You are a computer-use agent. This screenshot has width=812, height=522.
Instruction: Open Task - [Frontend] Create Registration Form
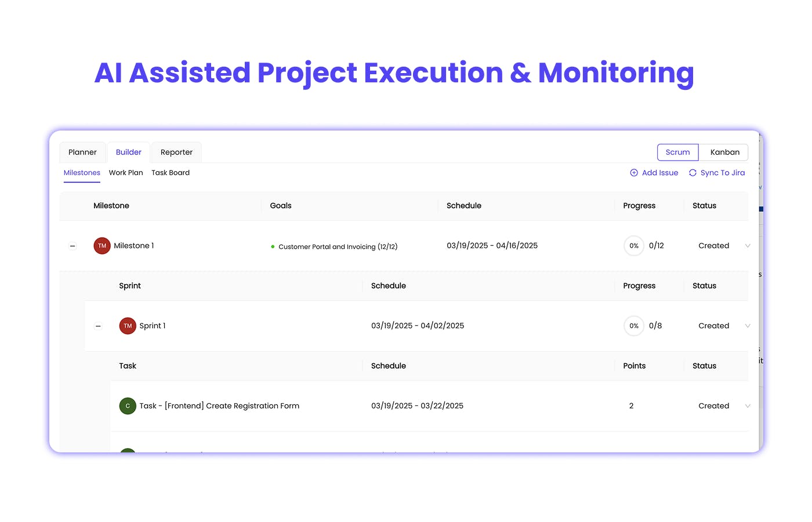click(x=219, y=406)
